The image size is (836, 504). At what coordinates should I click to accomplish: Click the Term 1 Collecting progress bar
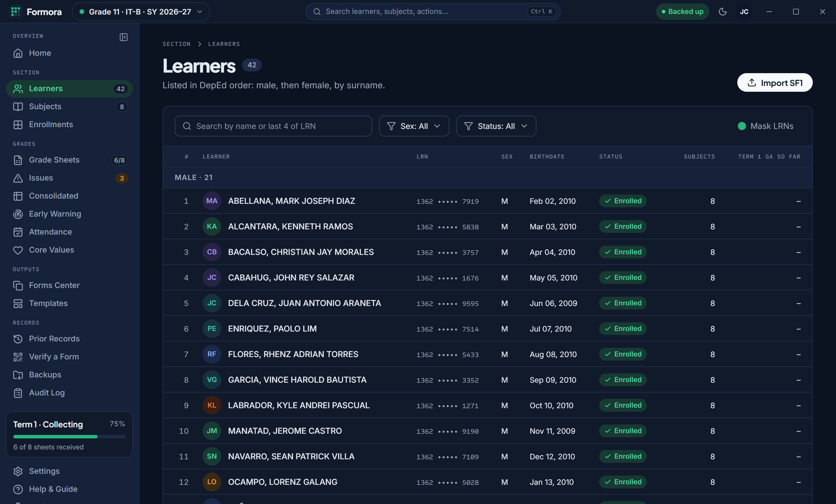69,436
